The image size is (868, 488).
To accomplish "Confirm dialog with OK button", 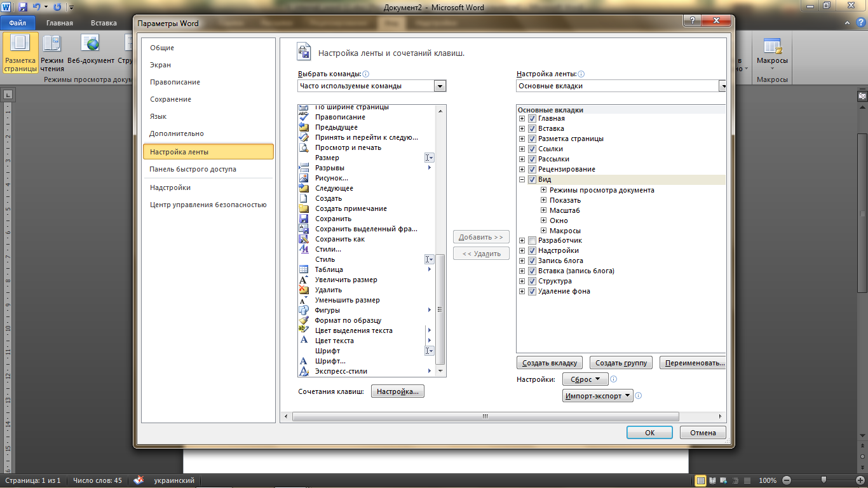I will 649,433.
